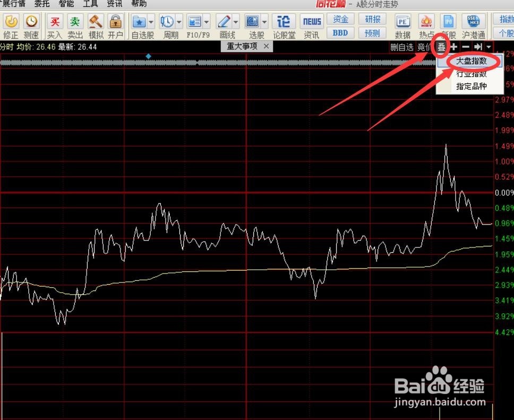Click the 4.42% axis label
Screen dimensions: 514x420
point(504,332)
